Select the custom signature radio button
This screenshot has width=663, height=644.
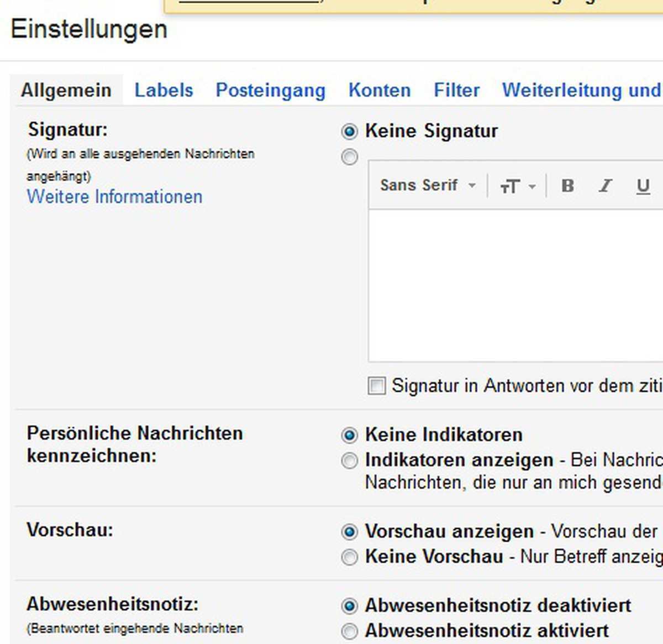[x=349, y=158]
